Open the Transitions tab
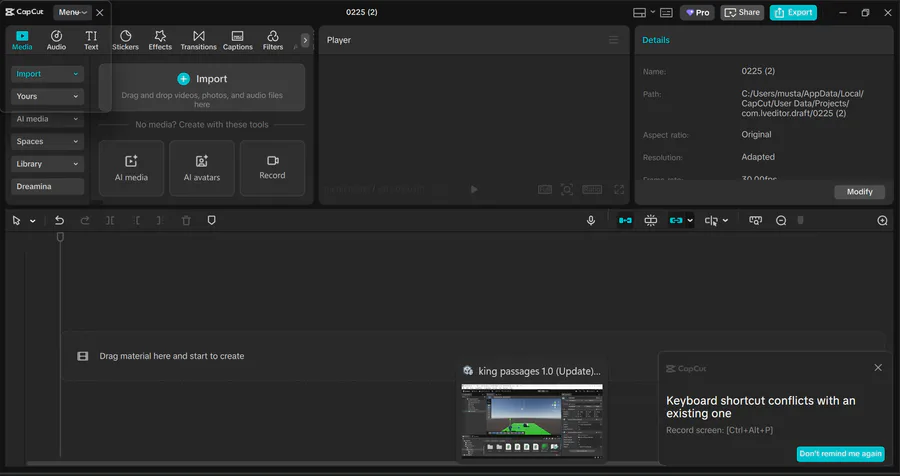Screen dimensions: 900x476 (x=199, y=40)
